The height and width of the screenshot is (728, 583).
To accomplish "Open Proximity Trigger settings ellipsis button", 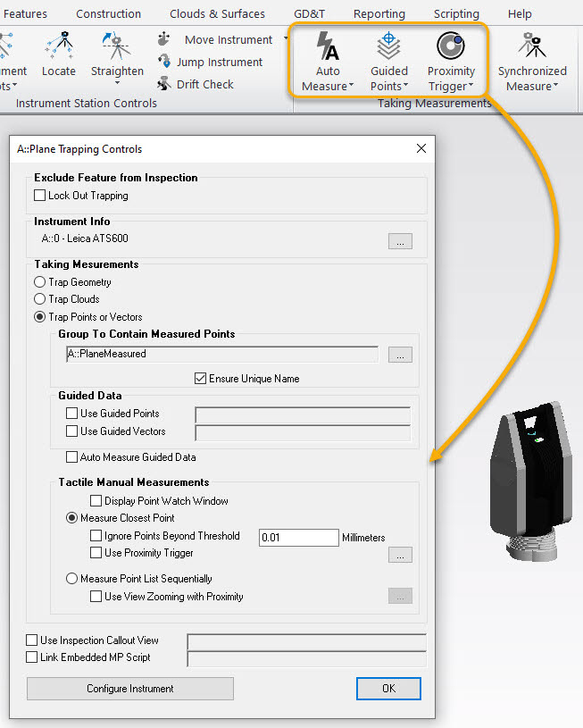I will click(x=400, y=555).
